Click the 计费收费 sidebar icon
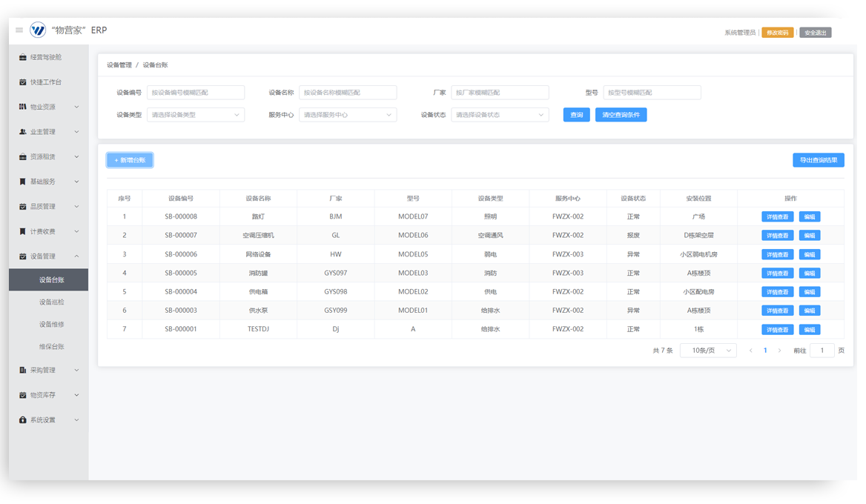 (23, 231)
